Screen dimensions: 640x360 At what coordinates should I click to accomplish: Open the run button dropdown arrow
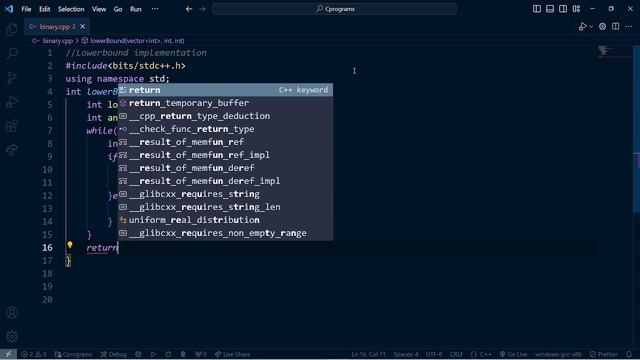point(591,27)
